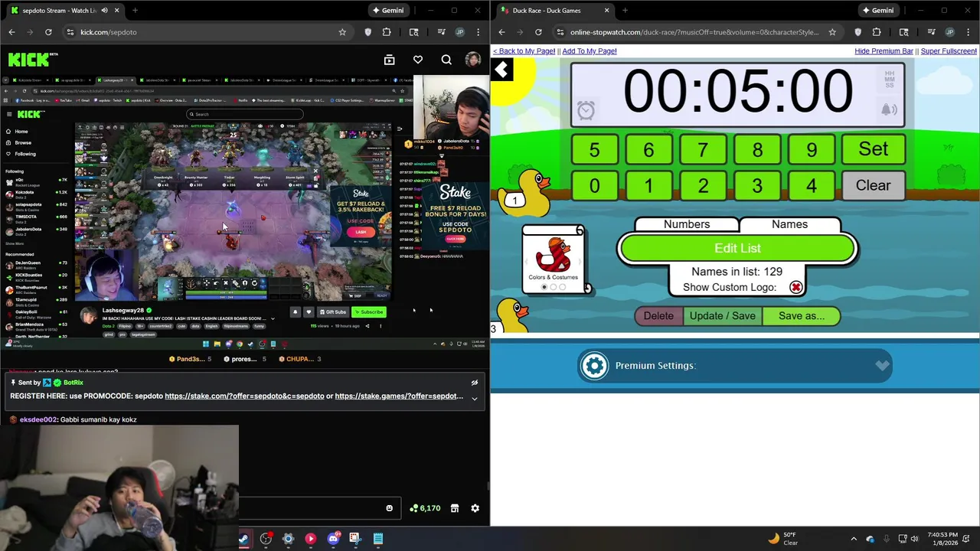Bookmark the Duck Race page with star
Viewport: 980px width, 551px height.
click(832, 32)
